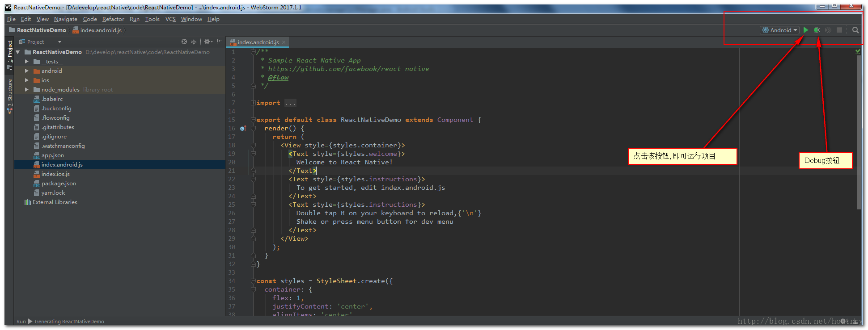This screenshot has height=330, width=868.
Task: Select .babelrc in the project tree
Action: pyautogui.click(x=52, y=99)
